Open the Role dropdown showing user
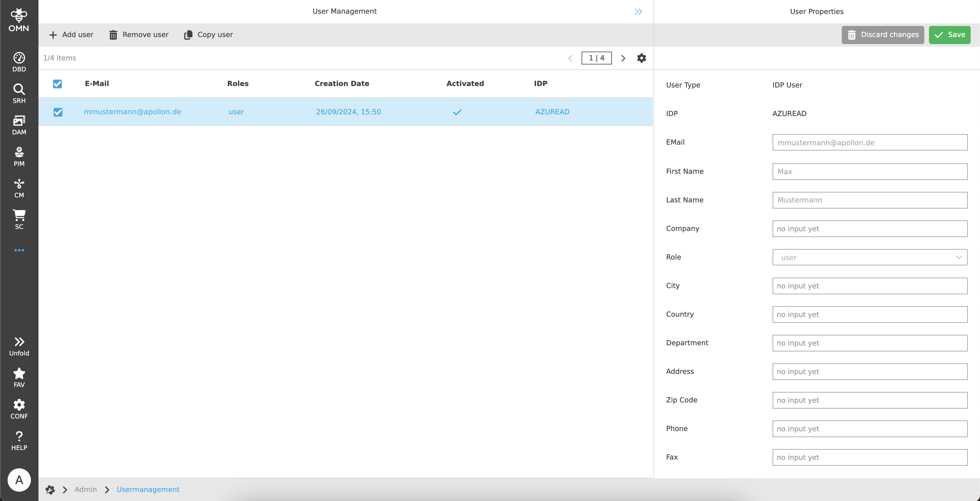 coord(869,257)
